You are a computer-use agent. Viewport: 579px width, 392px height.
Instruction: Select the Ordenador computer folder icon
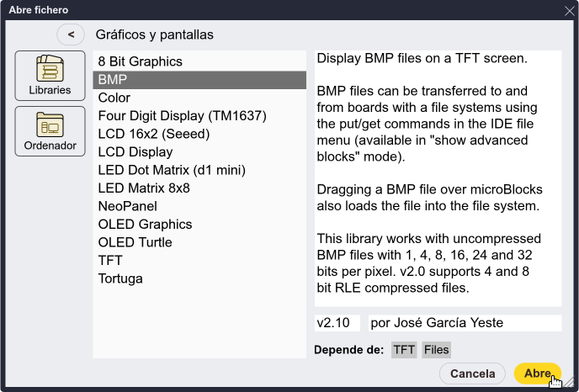coord(50,131)
